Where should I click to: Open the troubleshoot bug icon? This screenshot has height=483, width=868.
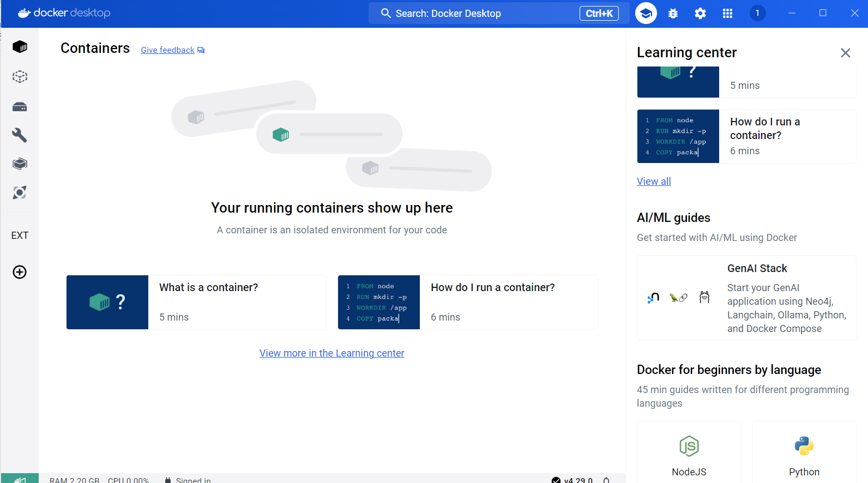point(673,14)
